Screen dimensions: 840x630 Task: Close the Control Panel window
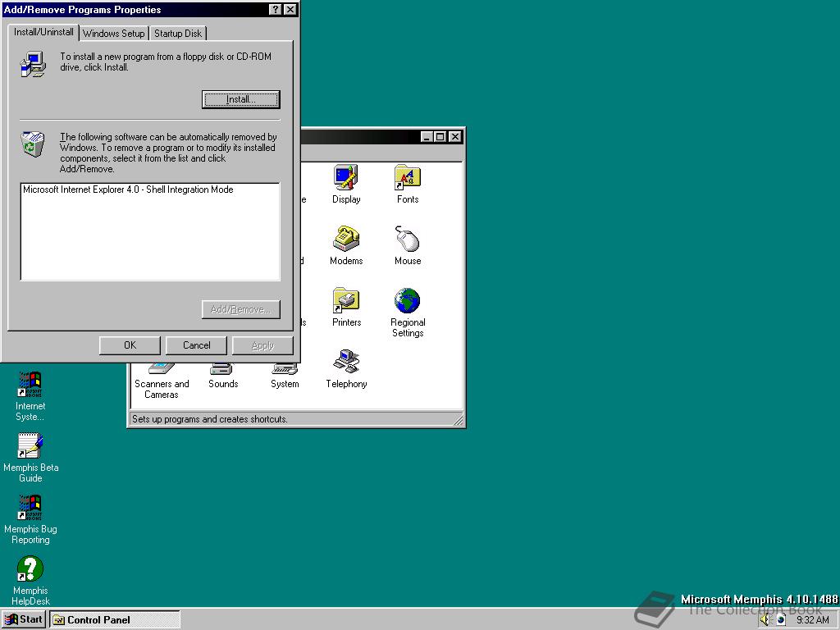[x=454, y=137]
